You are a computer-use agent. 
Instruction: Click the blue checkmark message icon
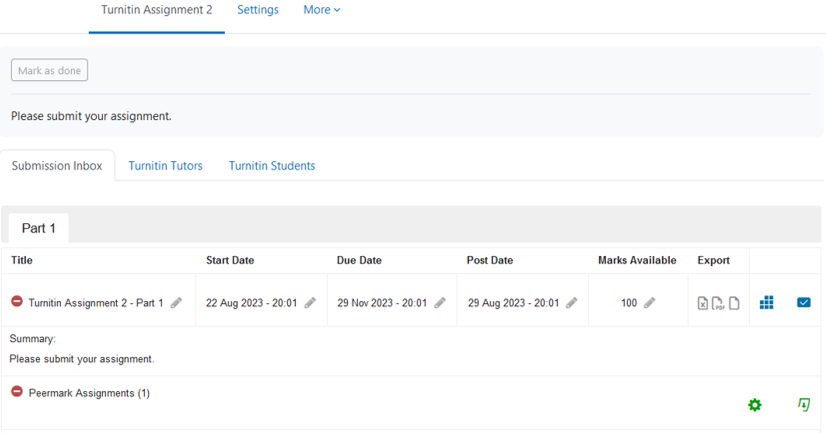tap(804, 302)
